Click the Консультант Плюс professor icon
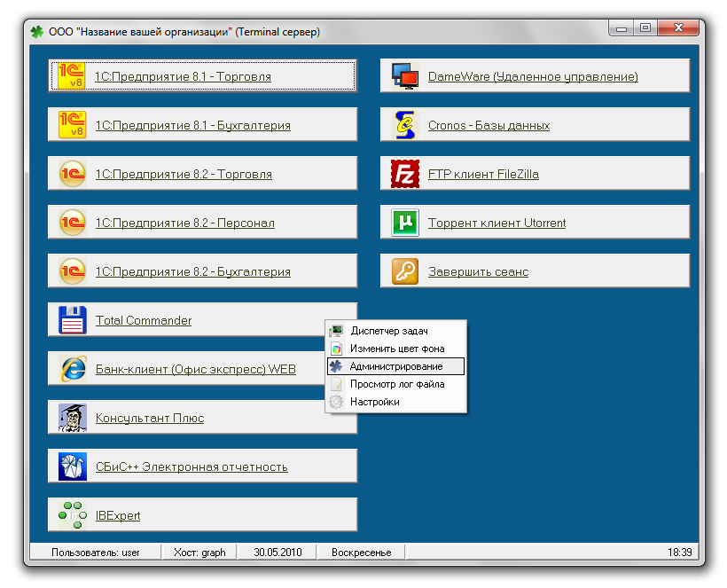The image size is (727, 588). [x=73, y=418]
